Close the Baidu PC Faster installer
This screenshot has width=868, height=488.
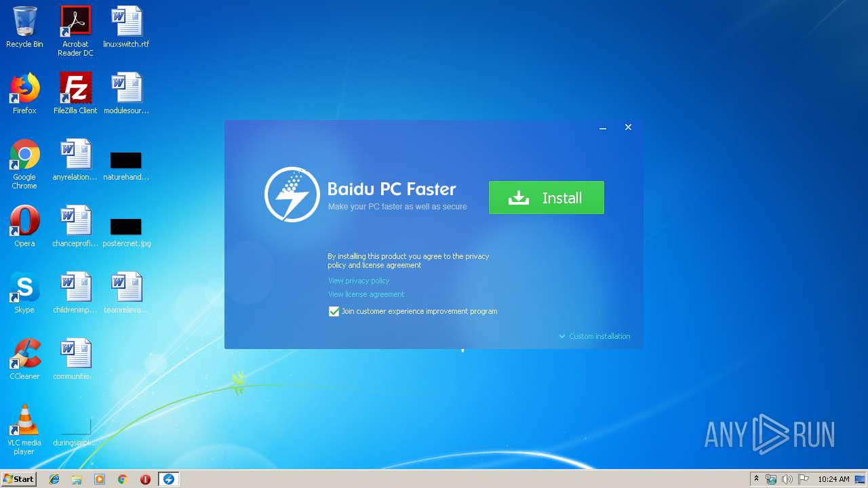(x=628, y=127)
